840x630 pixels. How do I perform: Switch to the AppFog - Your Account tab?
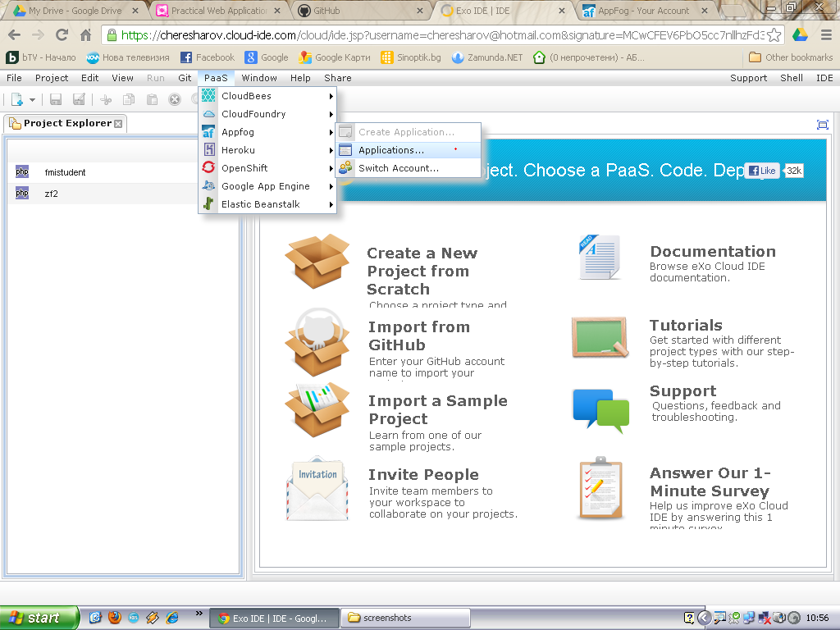[x=645, y=11]
